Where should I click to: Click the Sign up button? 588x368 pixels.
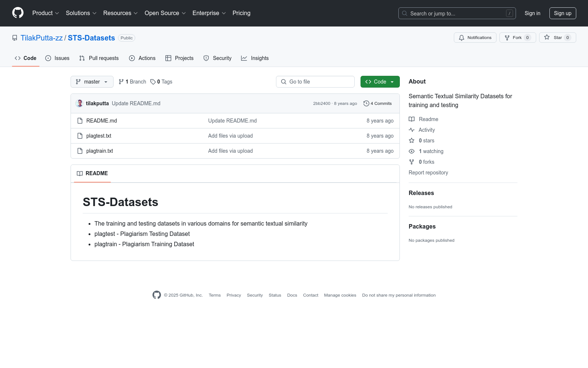563,13
